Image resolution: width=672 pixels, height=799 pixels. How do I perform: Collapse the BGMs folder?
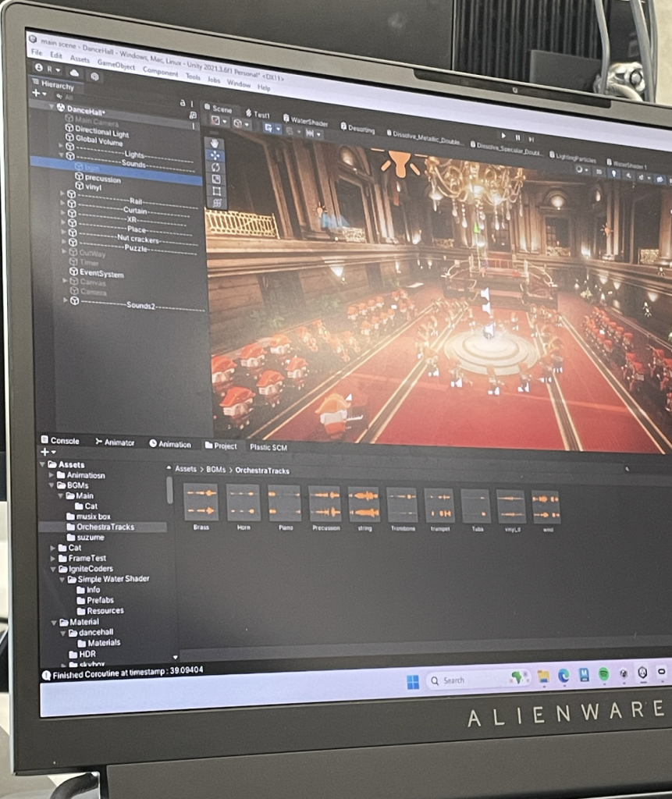52,485
